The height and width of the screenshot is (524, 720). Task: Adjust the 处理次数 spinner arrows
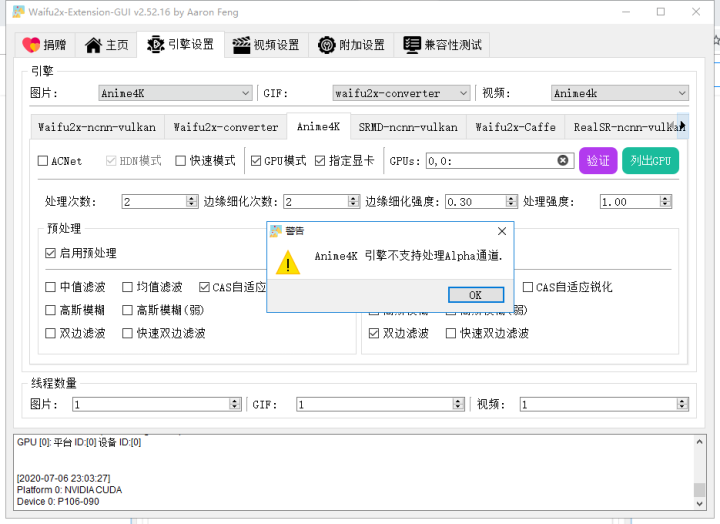(192, 201)
